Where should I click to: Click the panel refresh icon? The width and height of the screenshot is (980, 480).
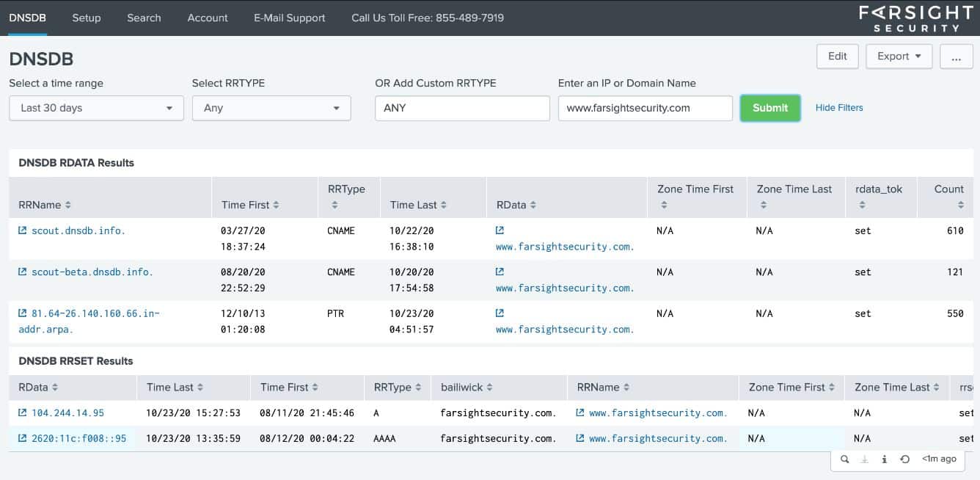[x=905, y=459]
